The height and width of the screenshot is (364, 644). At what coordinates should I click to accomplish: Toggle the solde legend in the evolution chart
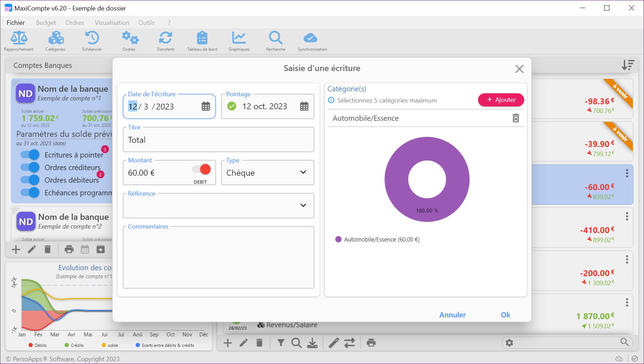tap(110, 345)
